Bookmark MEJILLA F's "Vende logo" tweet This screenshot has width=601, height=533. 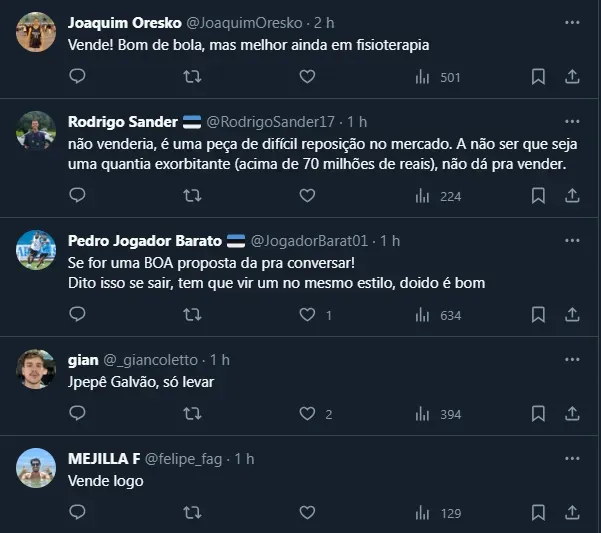click(x=538, y=513)
